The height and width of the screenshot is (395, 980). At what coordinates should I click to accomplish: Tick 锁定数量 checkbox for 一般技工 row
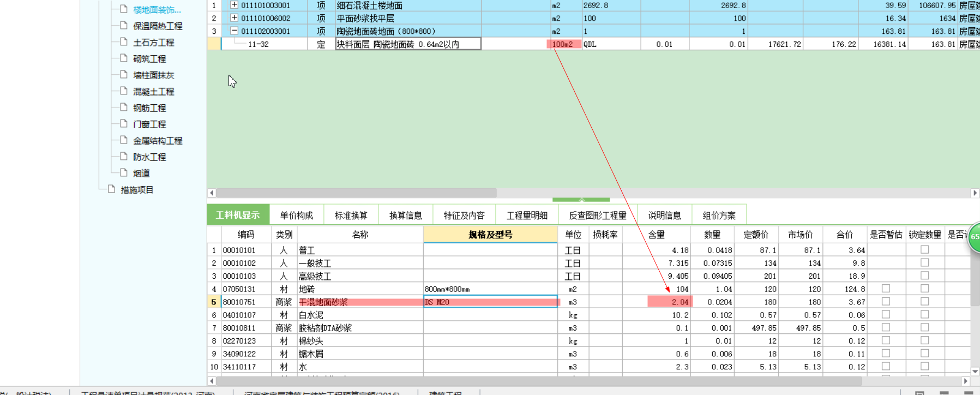click(x=924, y=262)
